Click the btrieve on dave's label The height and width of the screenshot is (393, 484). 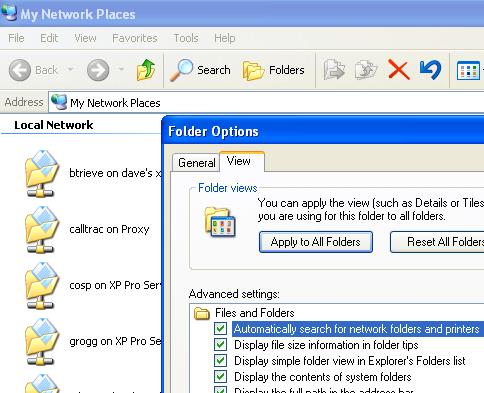point(115,173)
